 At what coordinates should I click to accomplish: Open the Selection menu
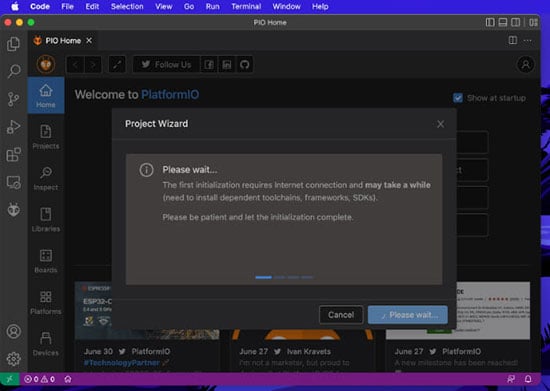pyautogui.click(x=127, y=6)
